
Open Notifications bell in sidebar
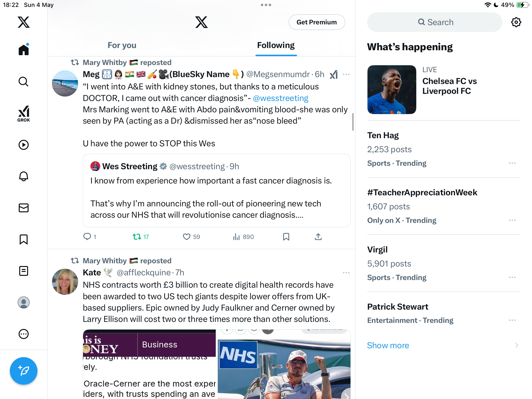(24, 176)
